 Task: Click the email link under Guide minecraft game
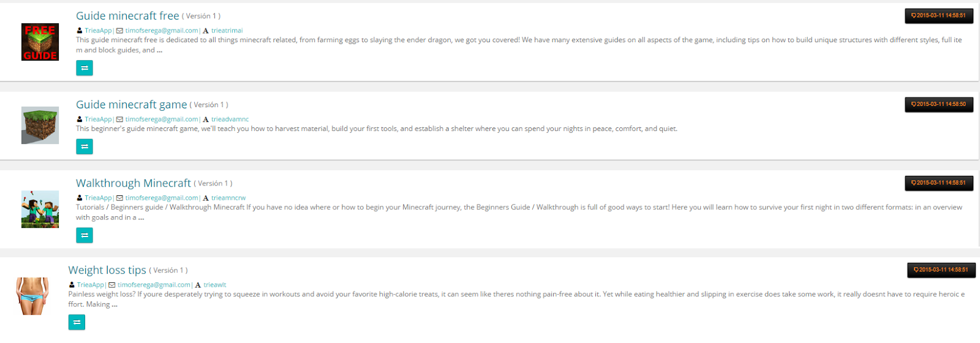pyautogui.click(x=162, y=119)
